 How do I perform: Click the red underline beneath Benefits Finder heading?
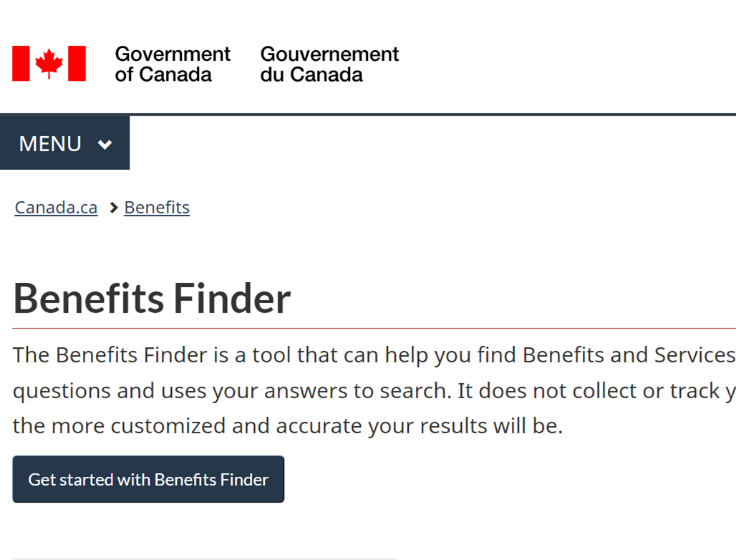coord(374,329)
